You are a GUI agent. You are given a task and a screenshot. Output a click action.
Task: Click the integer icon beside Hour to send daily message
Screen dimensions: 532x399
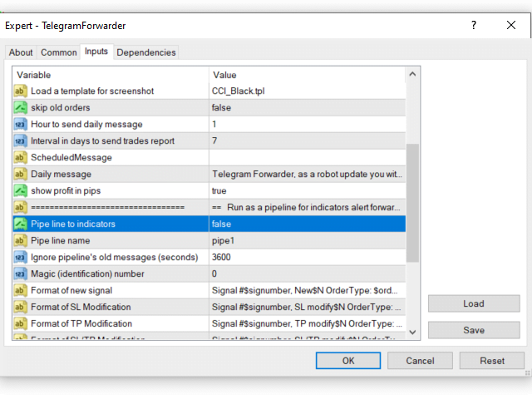point(20,124)
